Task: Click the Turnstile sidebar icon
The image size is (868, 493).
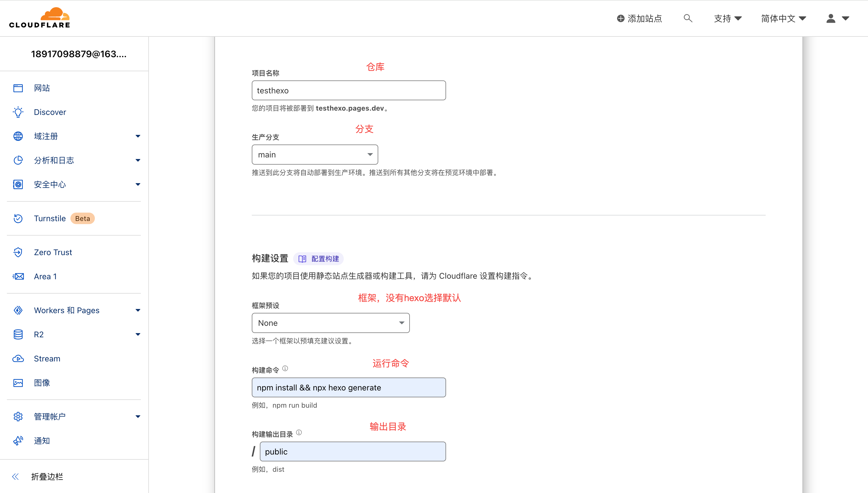Action: pyautogui.click(x=18, y=218)
